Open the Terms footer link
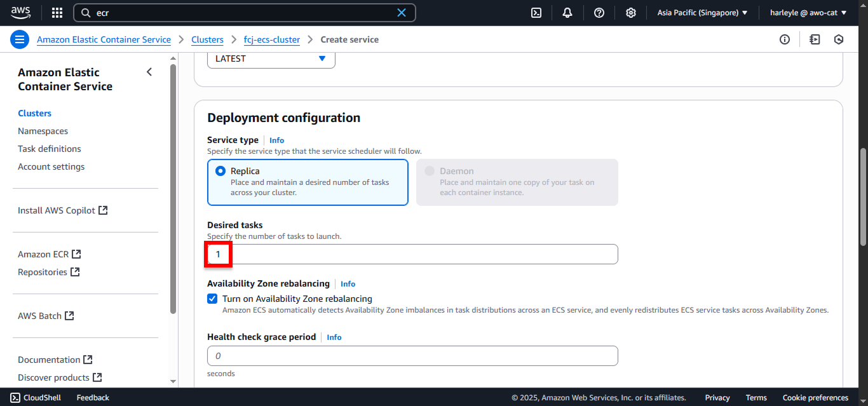 tap(756, 398)
